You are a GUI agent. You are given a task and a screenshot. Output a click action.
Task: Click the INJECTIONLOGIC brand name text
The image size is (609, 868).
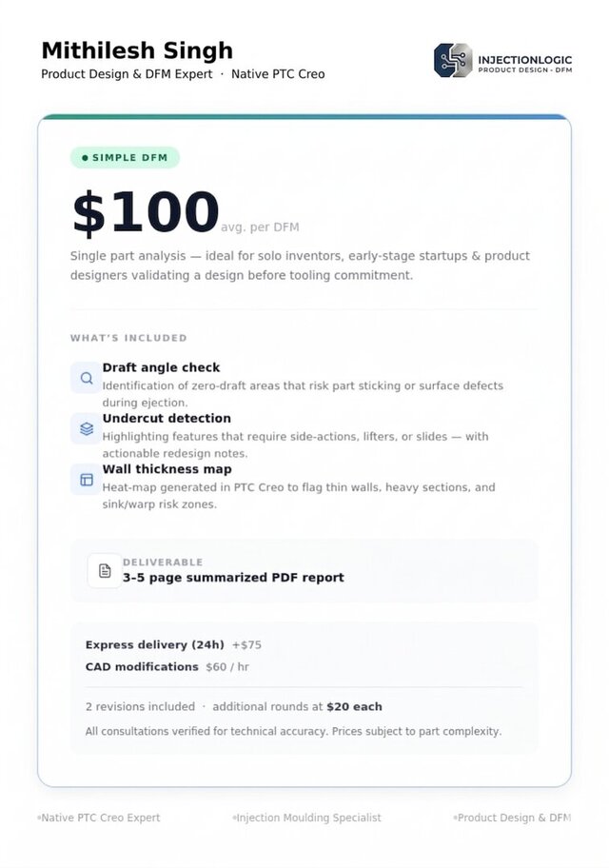(x=525, y=60)
